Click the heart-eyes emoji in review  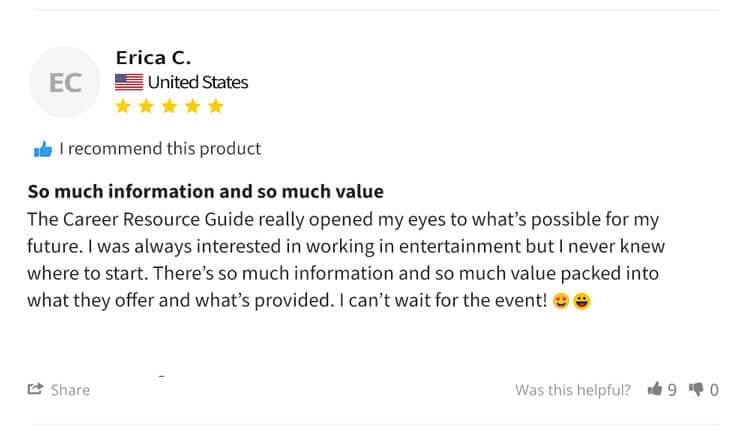tap(561, 301)
